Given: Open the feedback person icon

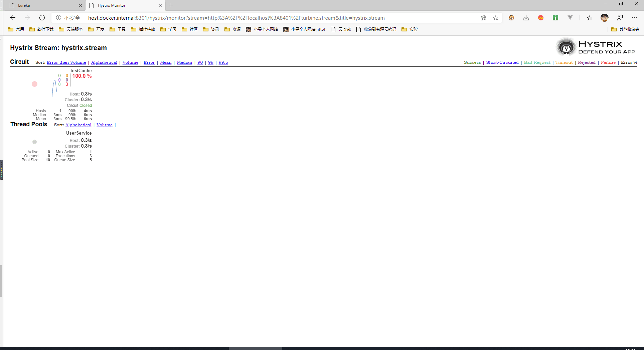Looking at the screenshot, I should click(620, 18).
